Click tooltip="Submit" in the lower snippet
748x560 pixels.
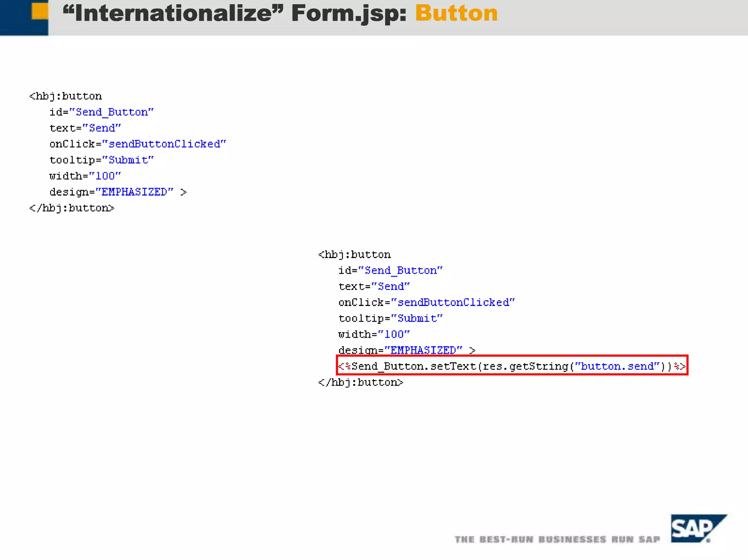pyautogui.click(x=391, y=319)
